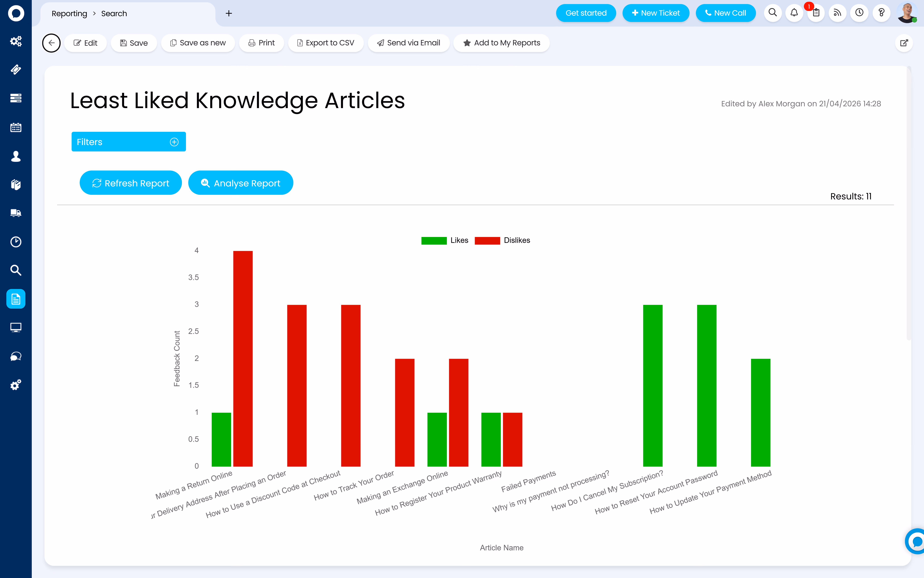The image size is (924, 578).
Task: Click the top bar search magnifier icon
Action: pyautogui.click(x=773, y=13)
